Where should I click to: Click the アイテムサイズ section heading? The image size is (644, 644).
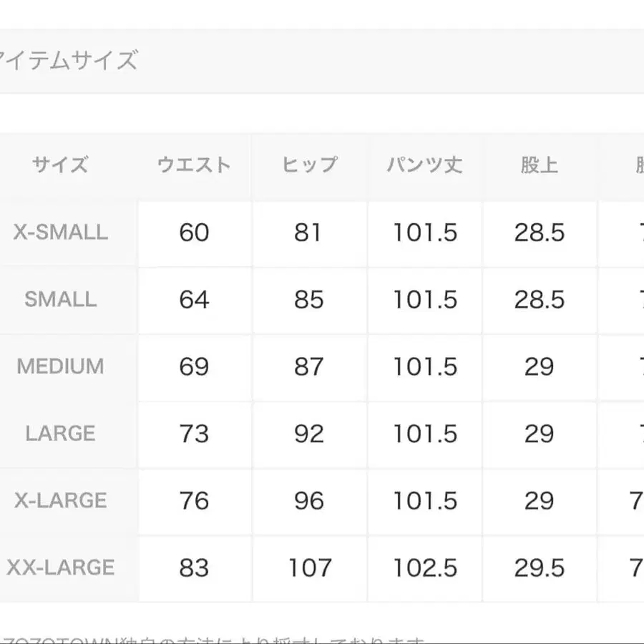coord(68,61)
